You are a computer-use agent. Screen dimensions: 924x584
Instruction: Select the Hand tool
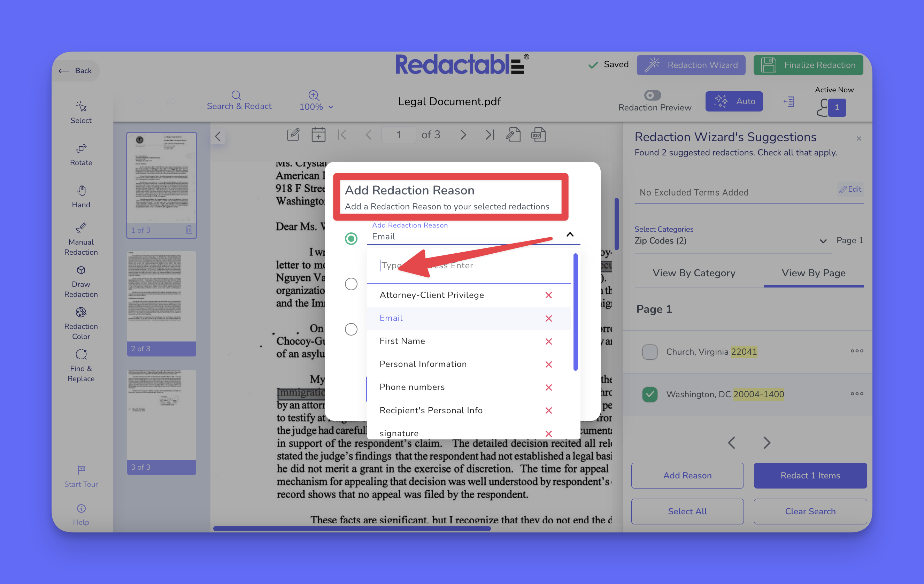coord(81,197)
